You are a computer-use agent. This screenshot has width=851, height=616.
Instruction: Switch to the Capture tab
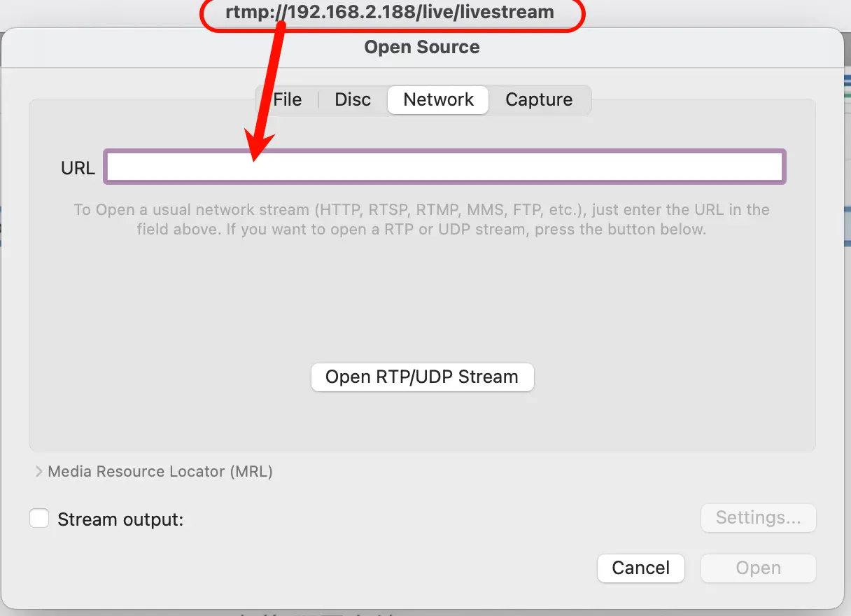pos(539,99)
